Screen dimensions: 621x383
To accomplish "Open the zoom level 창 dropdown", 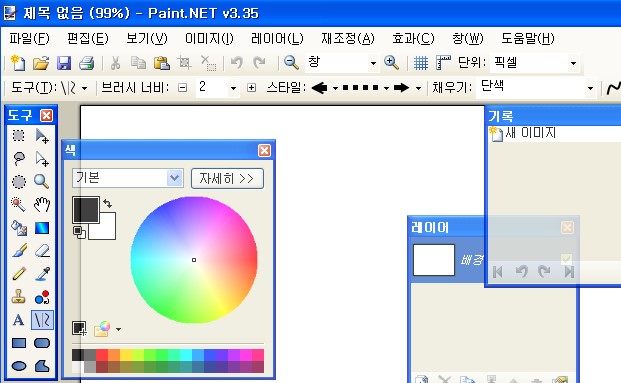I will [x=373, y=63].
